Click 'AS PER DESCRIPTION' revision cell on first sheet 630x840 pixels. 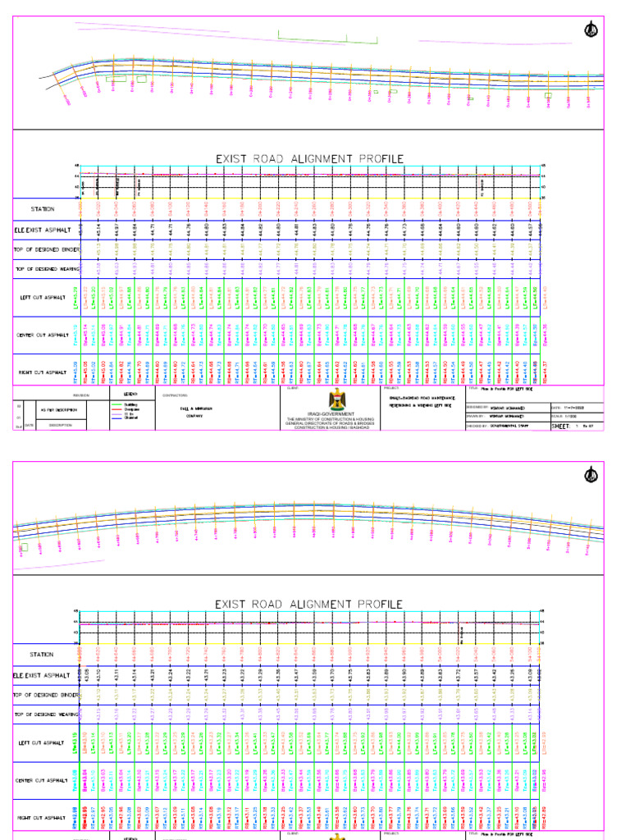tap(59, 410)
